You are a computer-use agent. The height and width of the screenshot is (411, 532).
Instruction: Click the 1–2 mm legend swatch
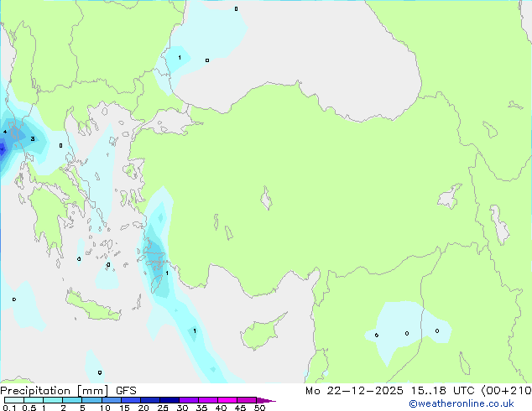tap(53, 400)
